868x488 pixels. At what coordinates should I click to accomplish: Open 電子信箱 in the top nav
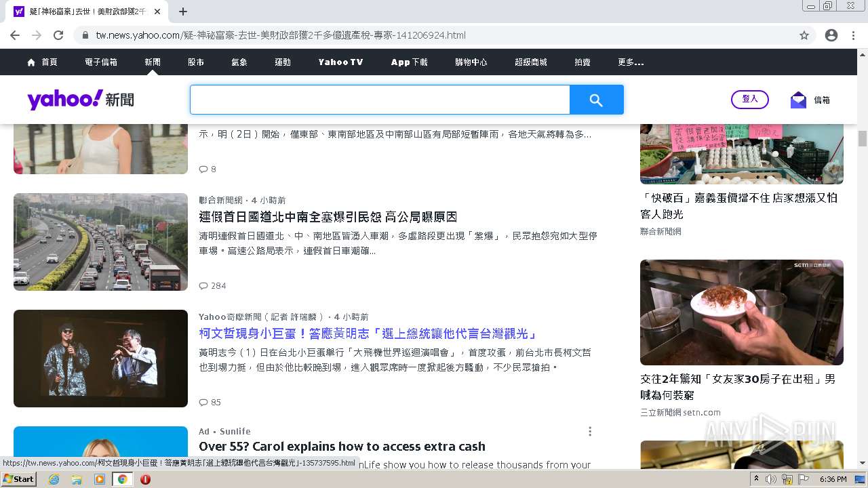point(101,62)
